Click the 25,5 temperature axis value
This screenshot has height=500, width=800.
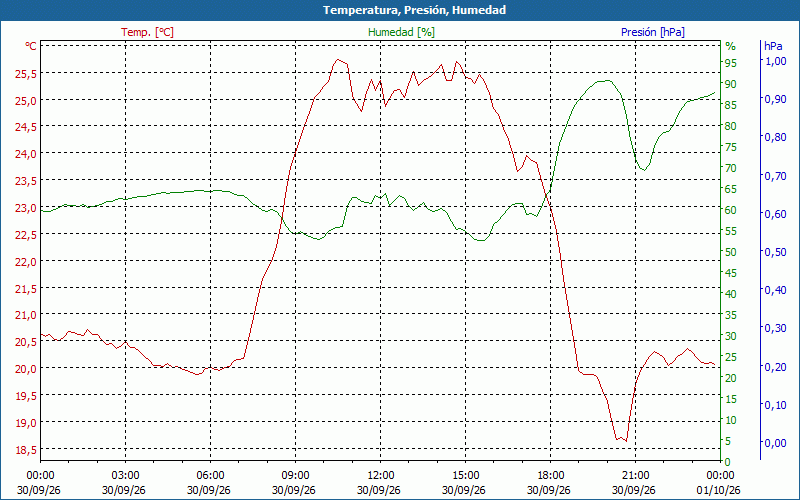click(26, 74)
